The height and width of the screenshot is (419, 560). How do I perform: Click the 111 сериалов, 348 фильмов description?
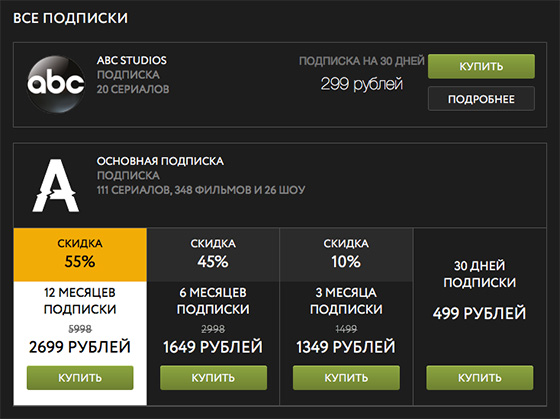click(x=201, y=190)
